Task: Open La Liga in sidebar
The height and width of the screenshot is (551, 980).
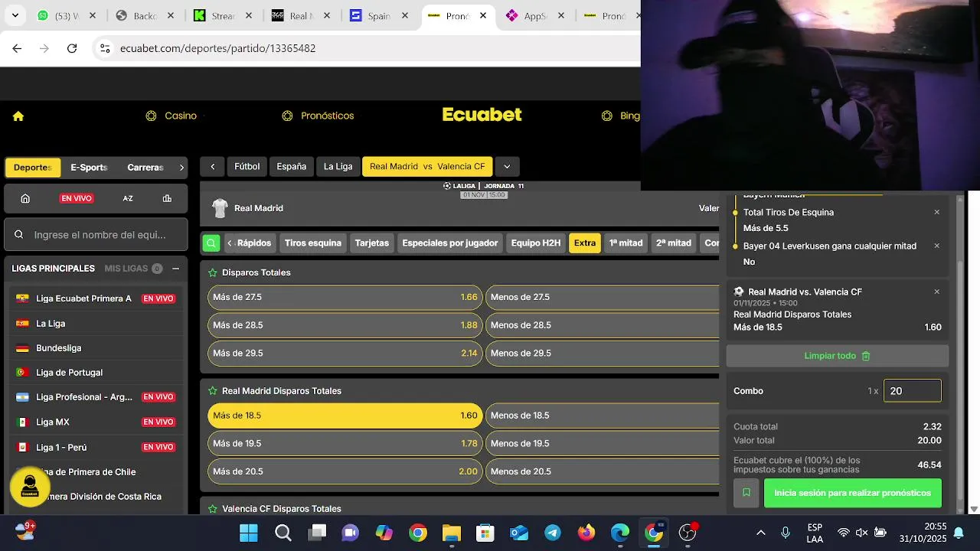Action: [x=96, y=324]
